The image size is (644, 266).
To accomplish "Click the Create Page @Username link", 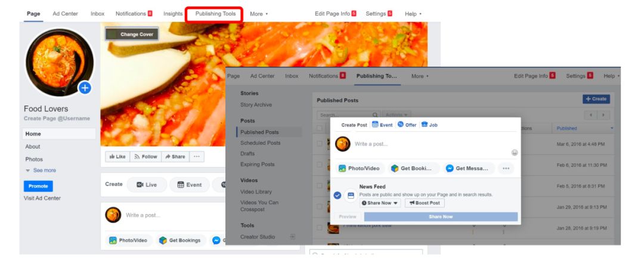I will click(x=57, y=118).
